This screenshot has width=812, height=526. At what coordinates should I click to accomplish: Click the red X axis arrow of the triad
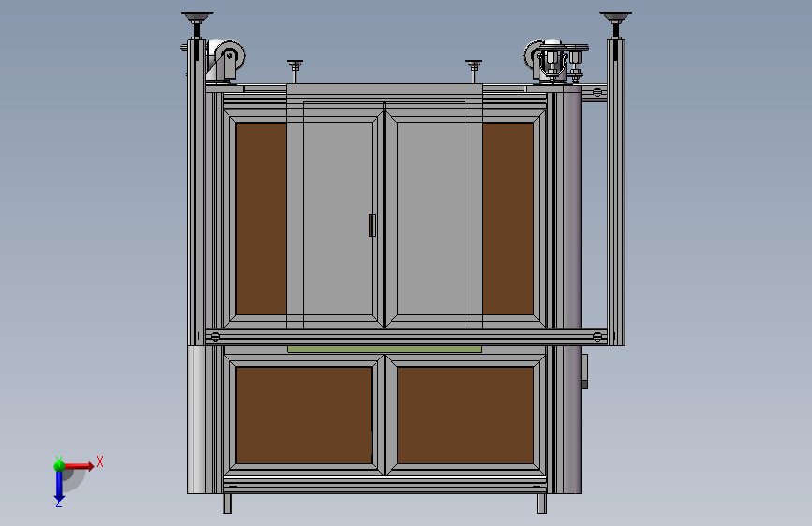[x=79, y=466]
